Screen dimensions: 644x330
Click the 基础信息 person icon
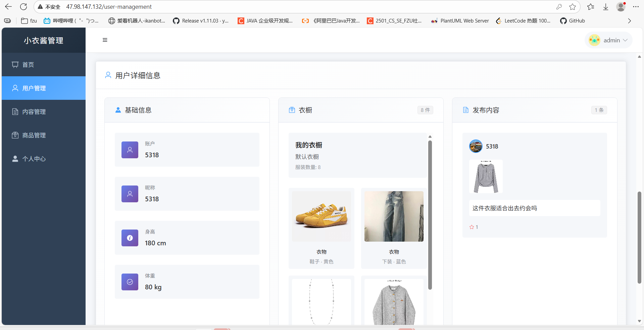118,110
